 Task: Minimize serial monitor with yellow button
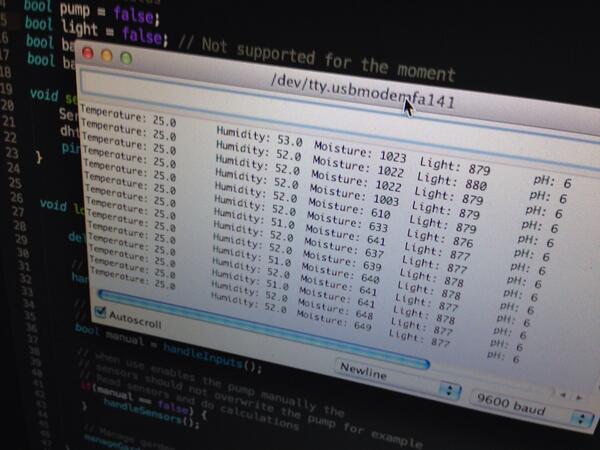pos(107,56)
